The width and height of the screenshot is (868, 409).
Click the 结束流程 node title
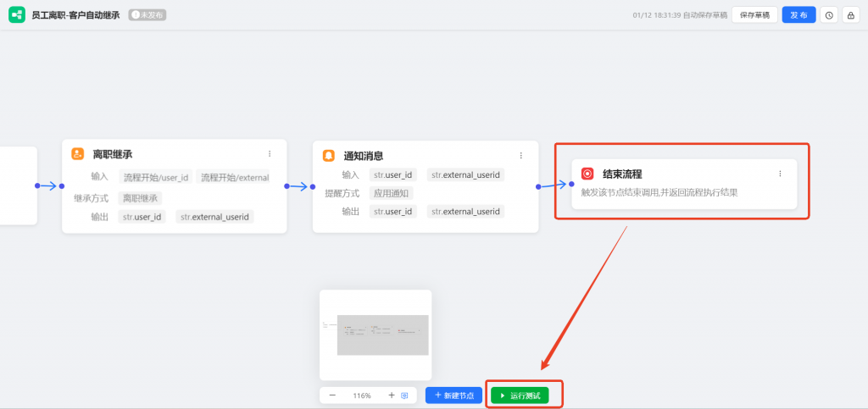pyautogui.click(x=622, y=174)
